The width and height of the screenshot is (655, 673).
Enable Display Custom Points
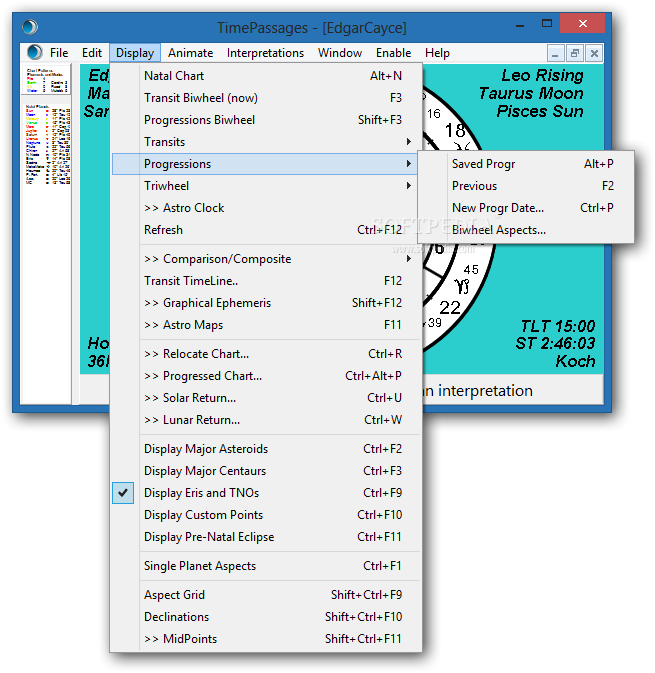coord(266,515)
